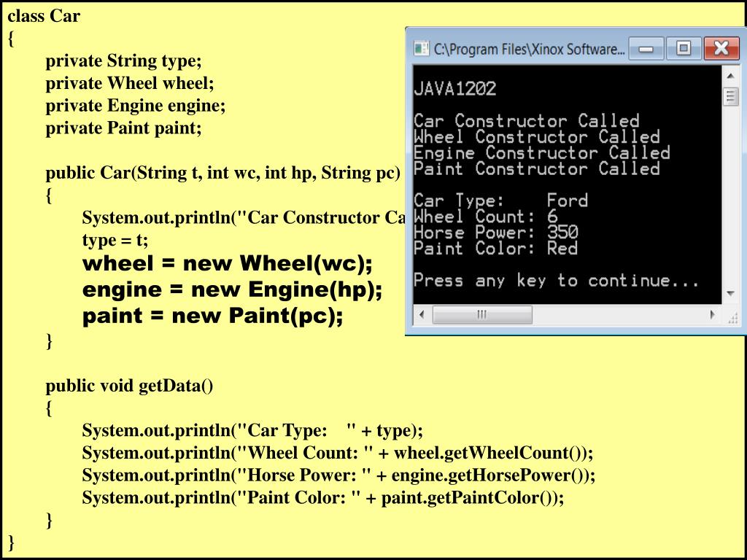Click the 'engine = new Engine(hp);' line
Screen dimensions: 747x560
click(x=232, y=289)
